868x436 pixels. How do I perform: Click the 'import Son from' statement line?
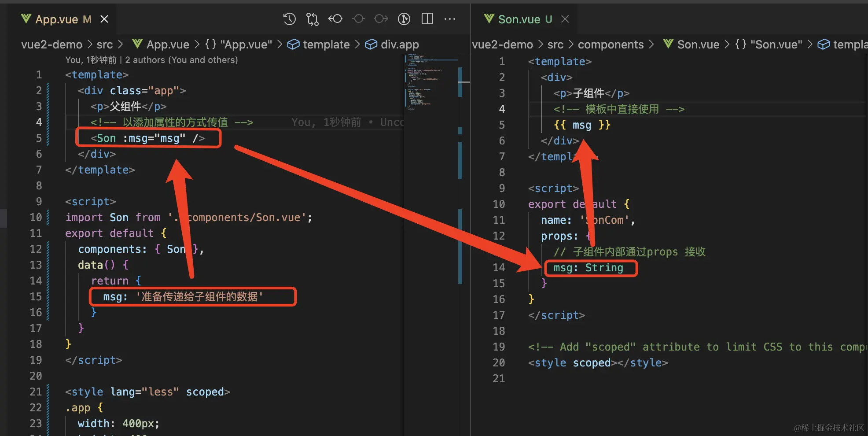point(189,218)
